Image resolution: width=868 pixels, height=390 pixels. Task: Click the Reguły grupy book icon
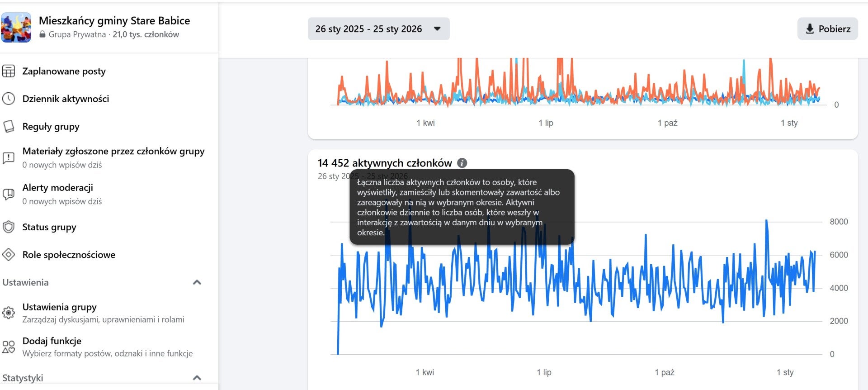[x=9, y=126]
